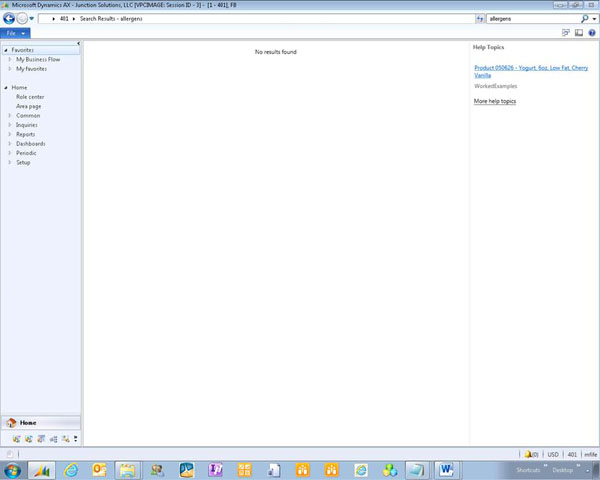Collapse the Home section
600x480 pixels.
6,88
